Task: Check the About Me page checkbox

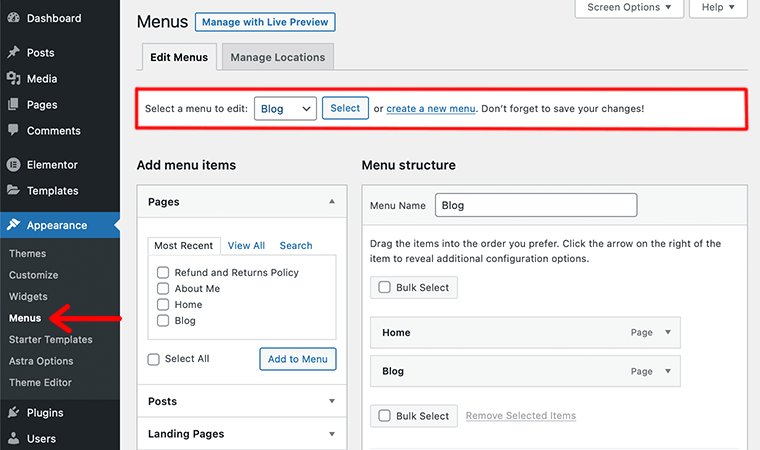Action: (163, 289)
